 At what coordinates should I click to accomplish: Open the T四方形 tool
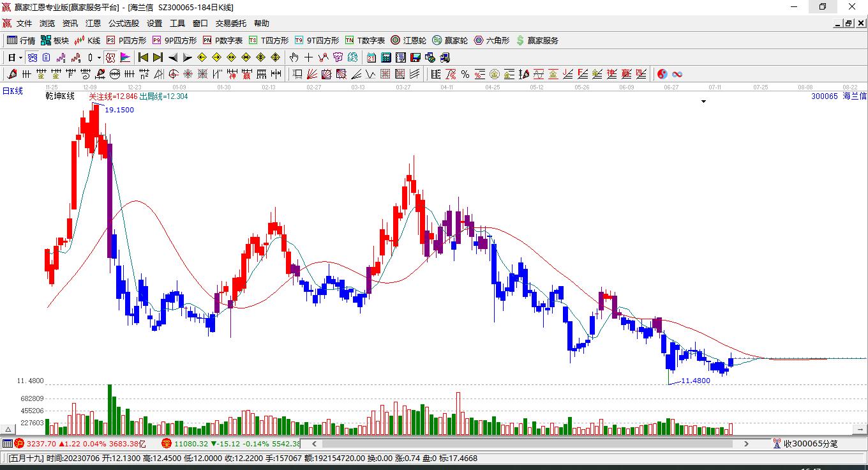coord(269,40)
